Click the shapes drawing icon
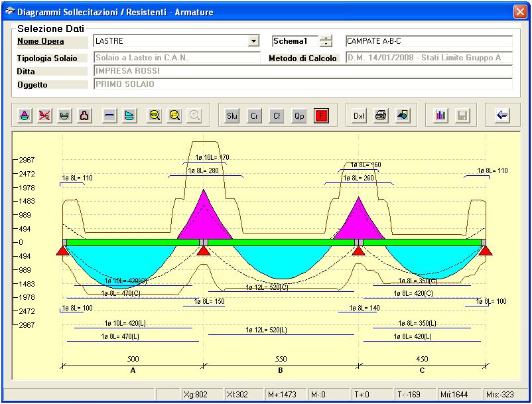The height and width of the screenshot is (404, 532). tap(403, 115)
